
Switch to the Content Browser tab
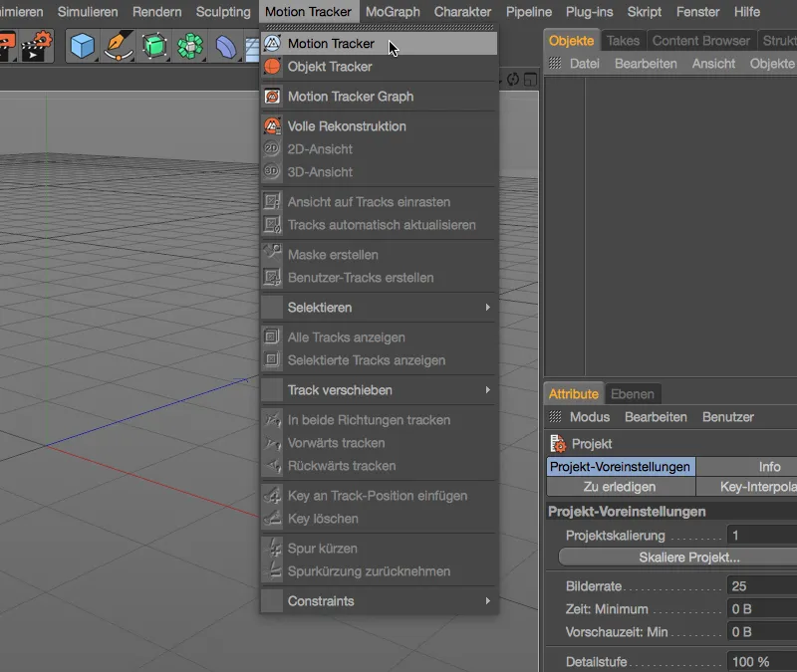[x=701, y=41]
